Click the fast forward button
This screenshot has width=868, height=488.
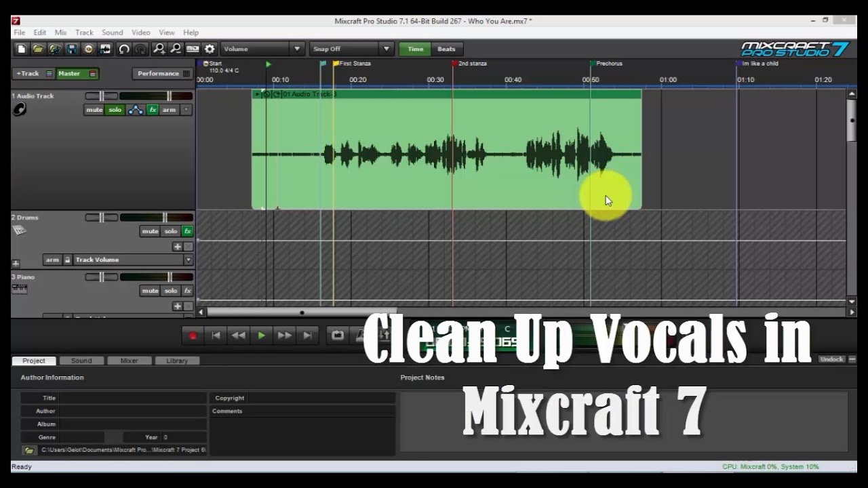tap(285, 335)
